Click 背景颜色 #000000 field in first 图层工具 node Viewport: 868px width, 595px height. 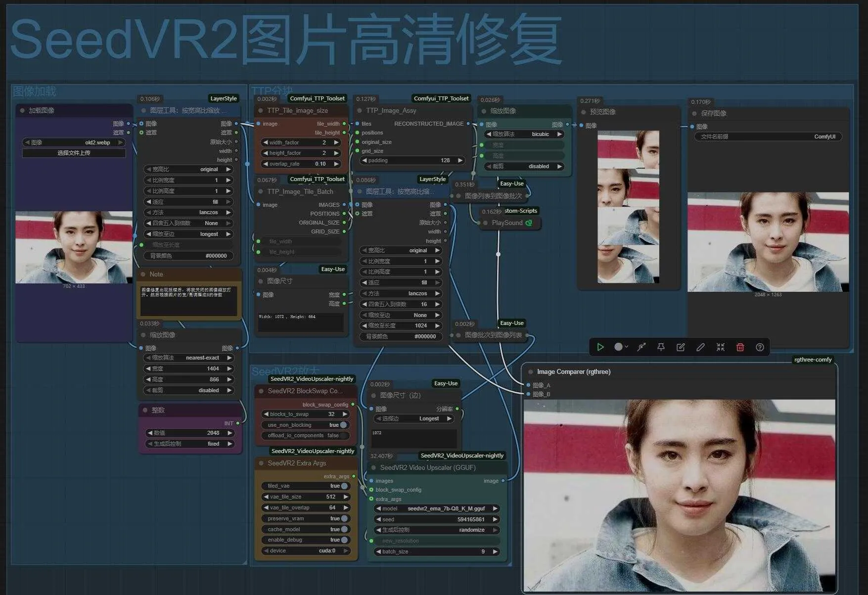click(188, 256)
